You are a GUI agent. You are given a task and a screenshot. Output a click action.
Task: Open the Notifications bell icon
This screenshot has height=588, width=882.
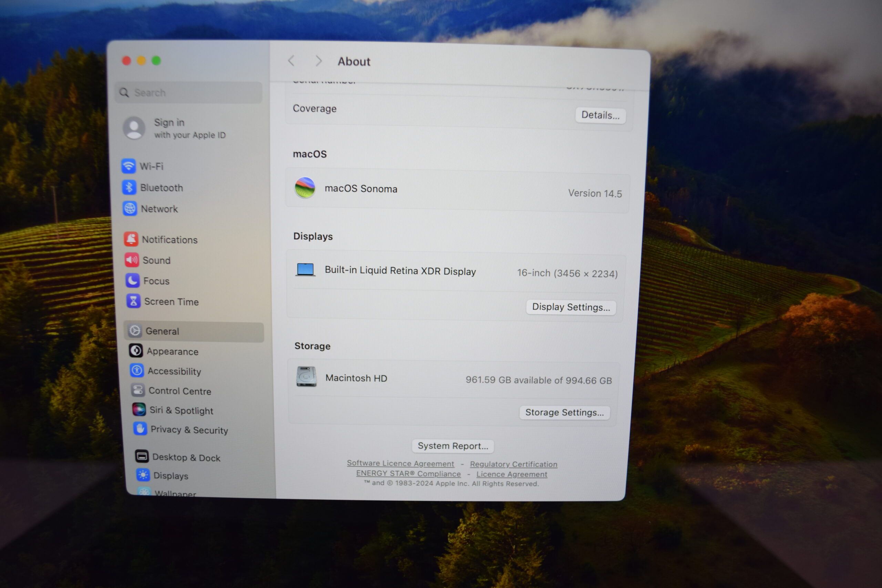pyautogui.click(x=131, y=239)
